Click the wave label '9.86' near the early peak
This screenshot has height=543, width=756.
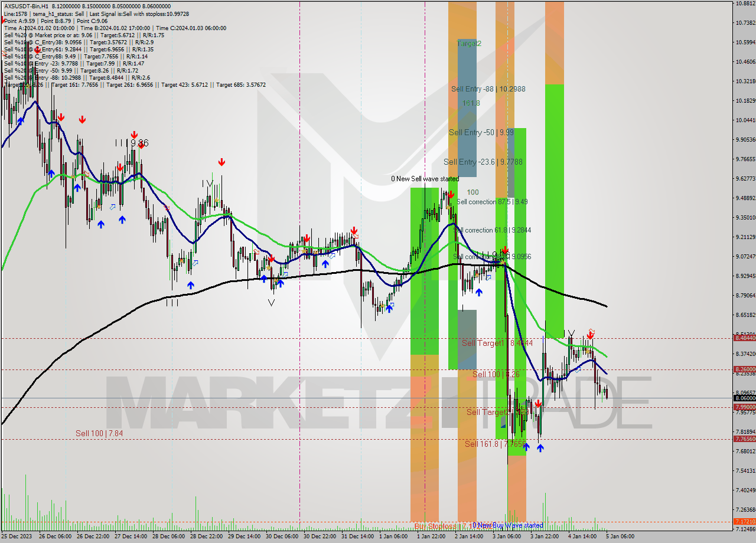139,143
